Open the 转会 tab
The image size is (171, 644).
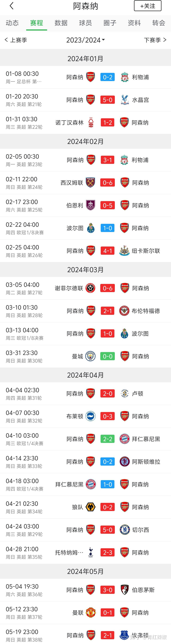click(159, 23)
